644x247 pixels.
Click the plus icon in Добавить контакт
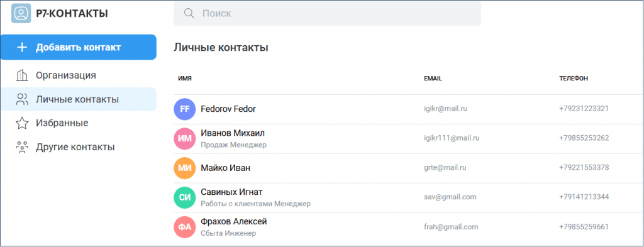click(22, 47)
